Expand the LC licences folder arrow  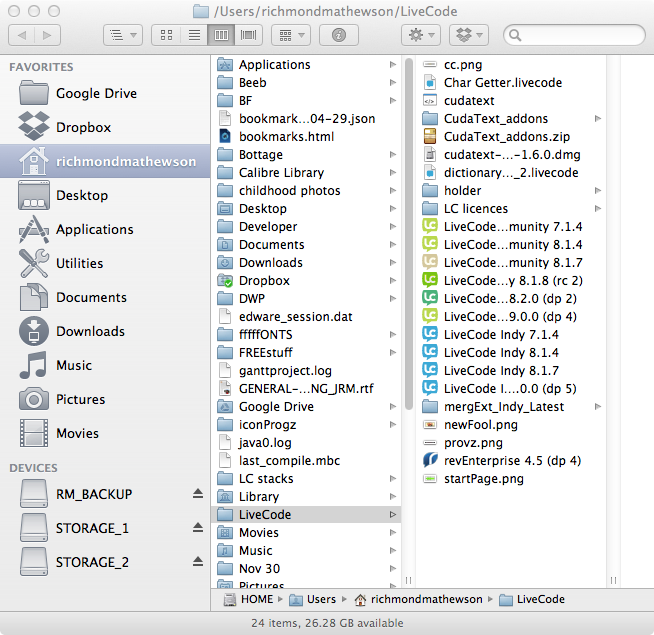tap(598, 209)
